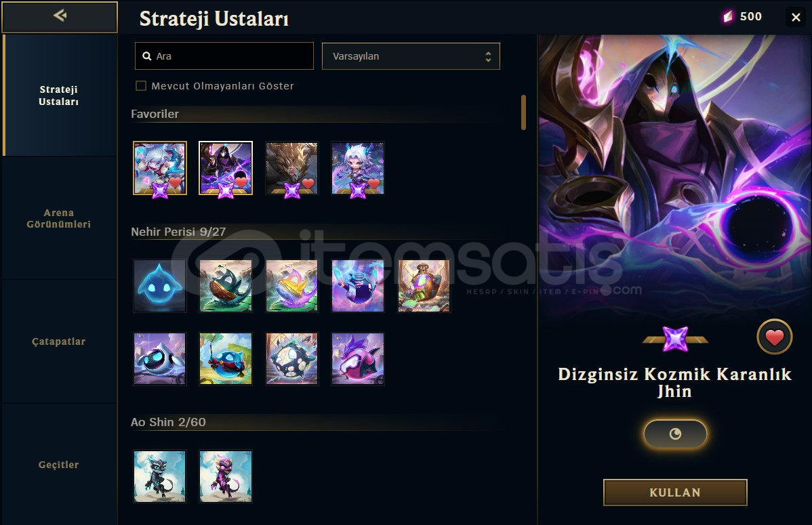Select the teal Ao Shin little legend
Viewport: 812px width, 525px height.
click(x=159, y=476)
